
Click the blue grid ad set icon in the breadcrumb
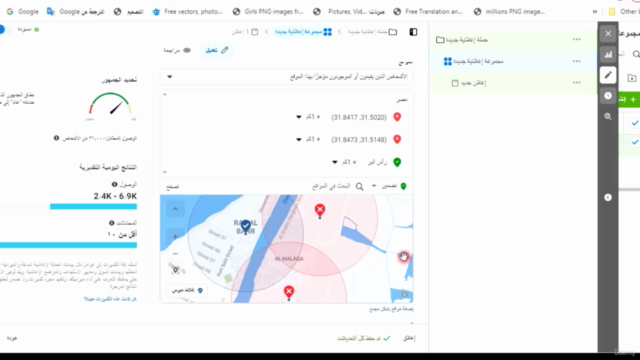click(327, 32)
